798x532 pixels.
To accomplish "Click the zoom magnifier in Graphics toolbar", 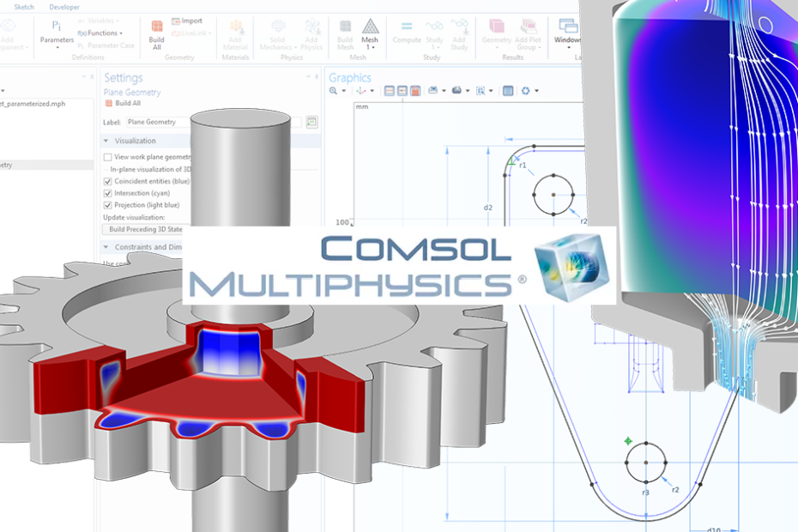I will 333,91.
